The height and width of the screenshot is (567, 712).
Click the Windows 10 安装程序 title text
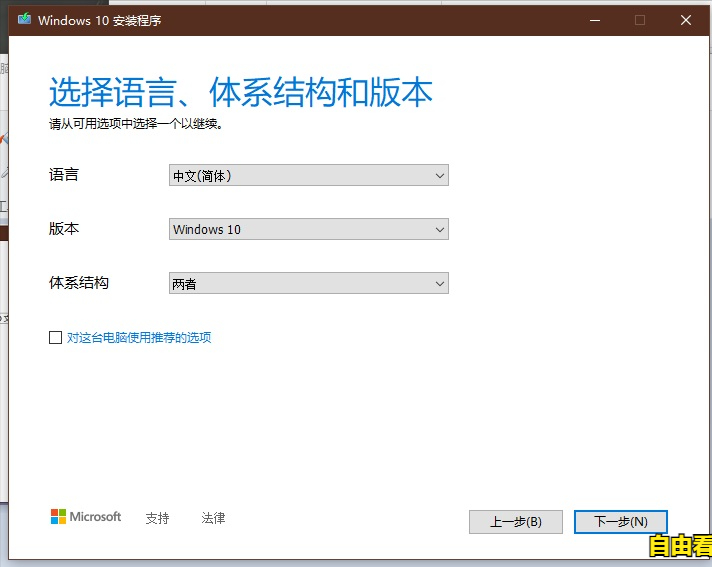click(x=99, y=20)
